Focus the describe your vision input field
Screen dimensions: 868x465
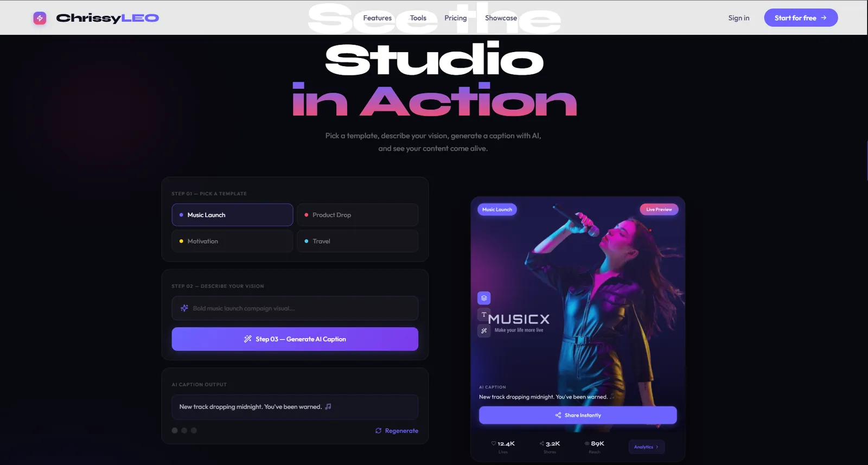click(x=295, y=308)
